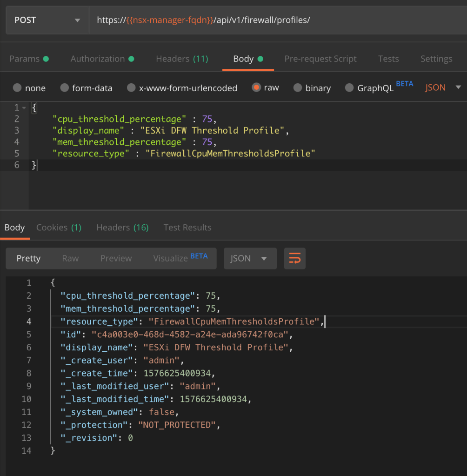Collapse the JSON block at line 1
Image resolution: width=467 pixels, height=476 pixels.
pos(24,107)
